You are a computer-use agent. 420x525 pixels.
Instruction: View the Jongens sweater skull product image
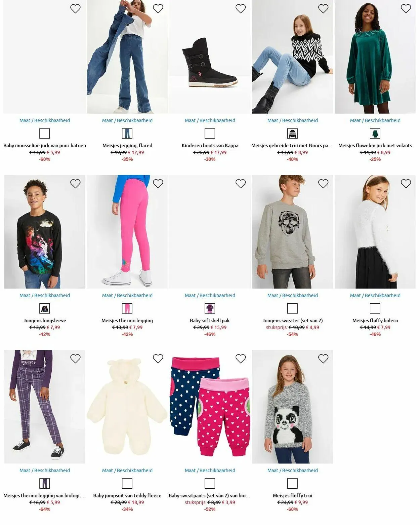292,232
